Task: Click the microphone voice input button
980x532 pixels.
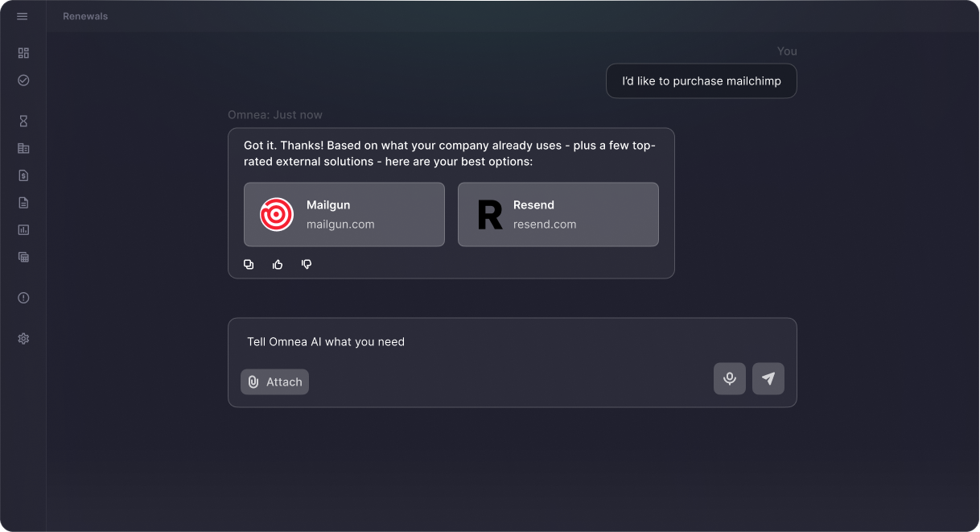Action: point(730,378)
